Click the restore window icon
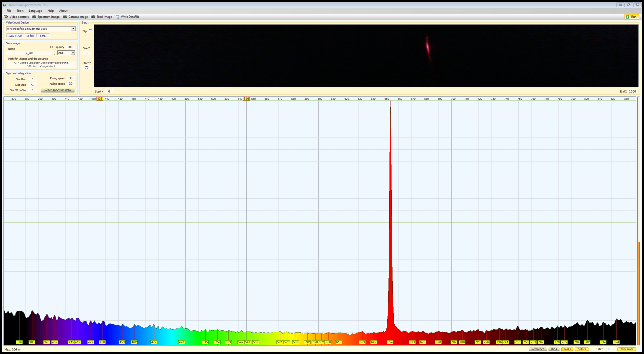The height and width of the screenshot is (354, 644). point(629,5)
